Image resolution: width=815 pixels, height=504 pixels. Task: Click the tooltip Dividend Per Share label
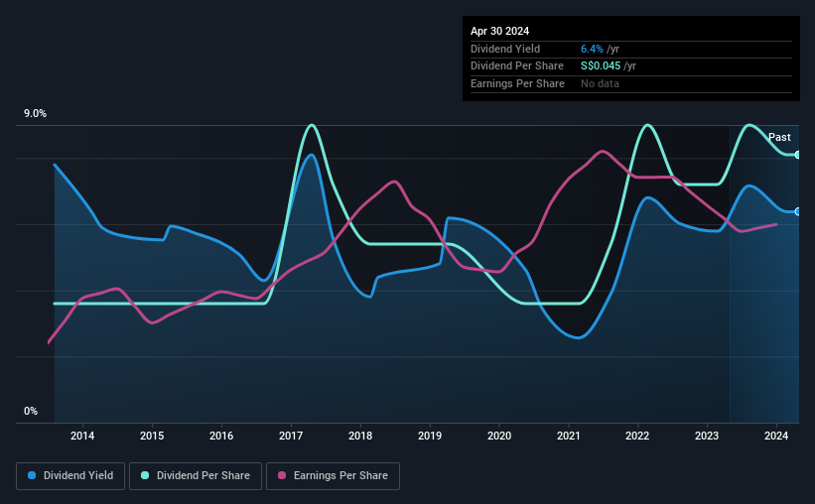click(516, 66)
